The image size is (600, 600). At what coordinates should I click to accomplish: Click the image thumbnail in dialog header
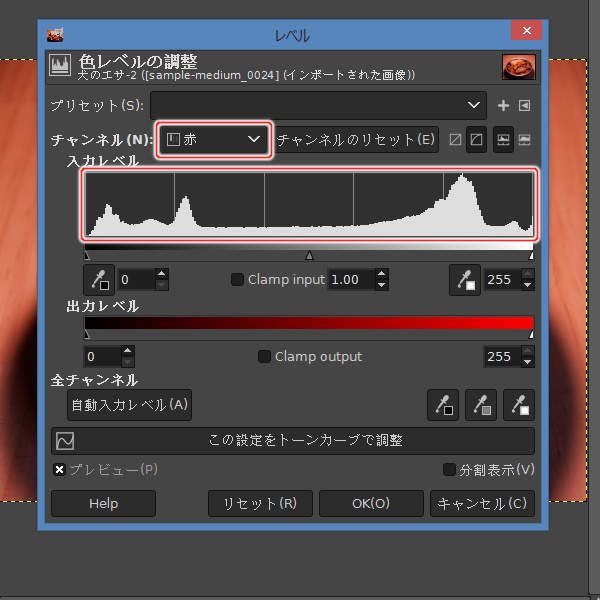519,67
